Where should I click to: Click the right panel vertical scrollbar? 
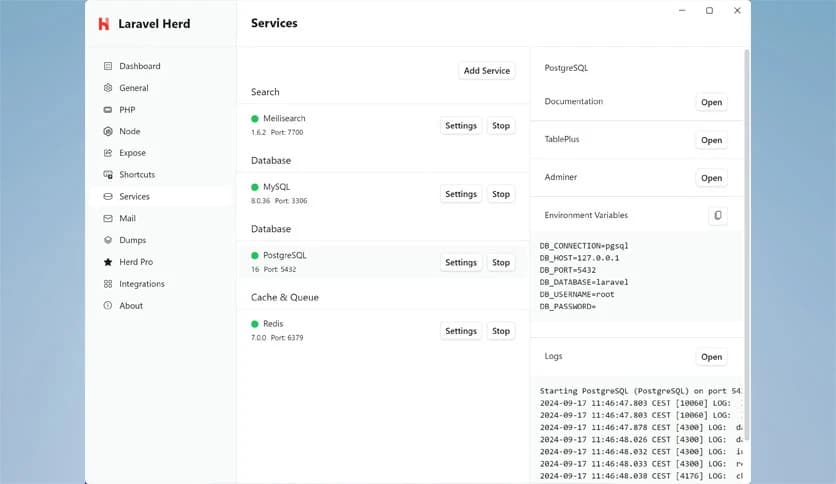coord(746,200)
